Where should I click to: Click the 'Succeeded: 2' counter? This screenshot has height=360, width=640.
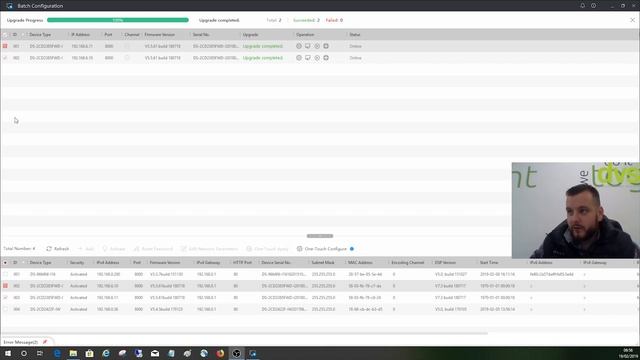coord(306,20)
